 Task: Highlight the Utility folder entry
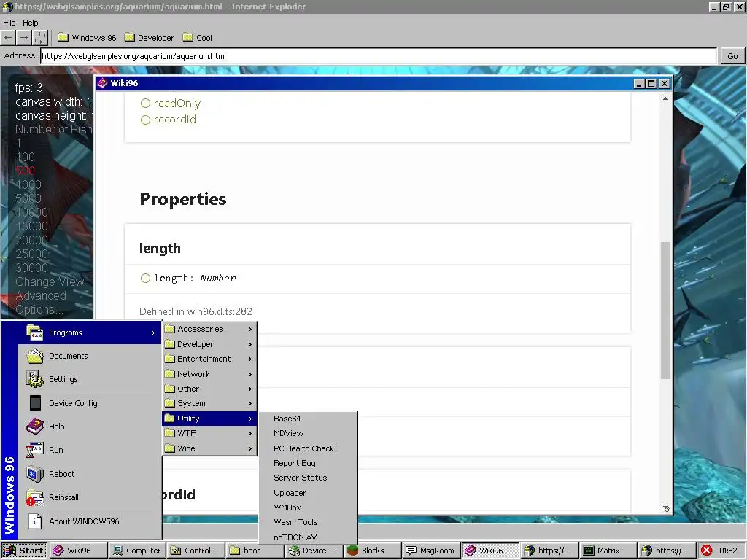pyautogui.click(x=209, y=419)
